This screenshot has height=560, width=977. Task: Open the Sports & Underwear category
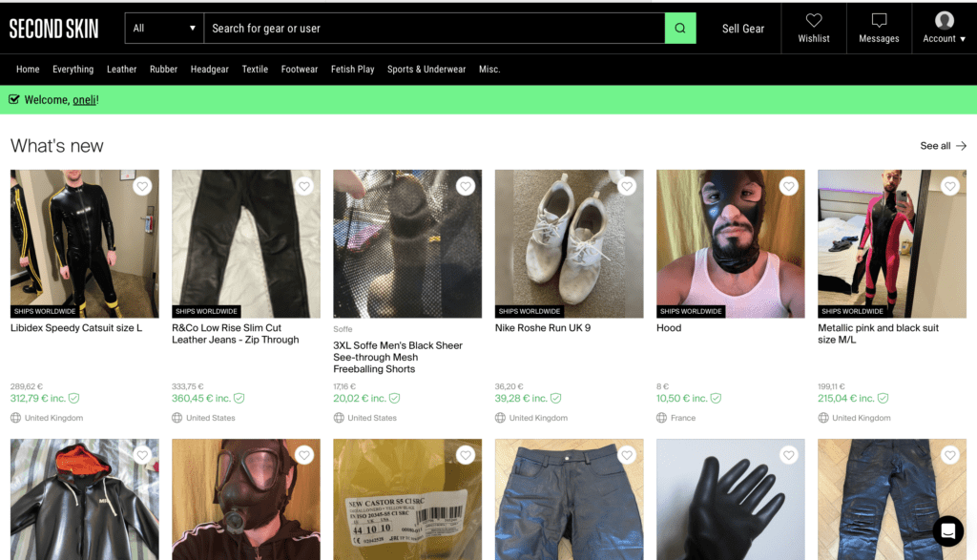coord(426,69)
